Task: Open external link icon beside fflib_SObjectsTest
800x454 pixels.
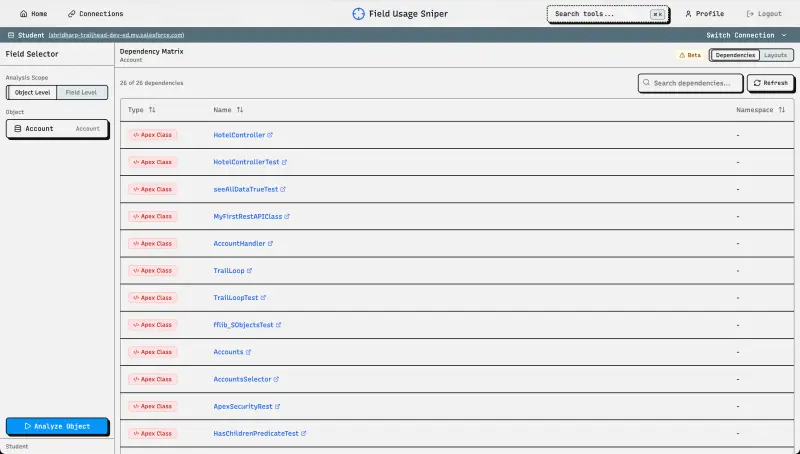Action: [278, 325]
